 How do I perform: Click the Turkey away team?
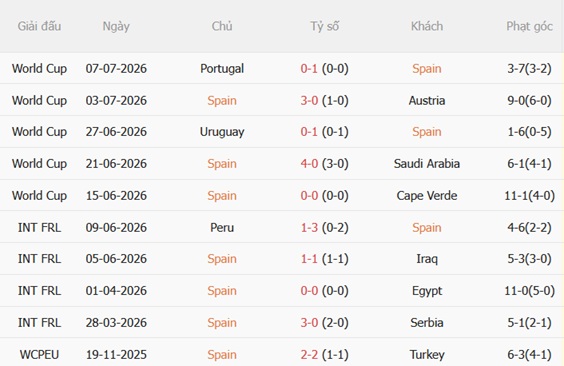click(x=427, y=355)
